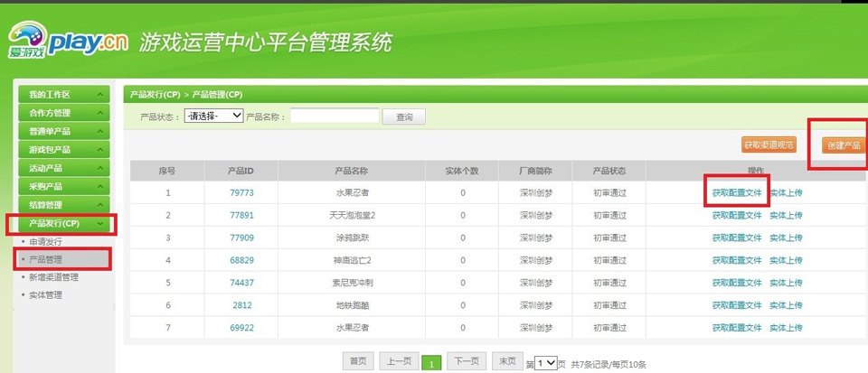Viewport: 868px width, 373px height.
Task: Open product ID 74437 link
Action: point(242,283)
